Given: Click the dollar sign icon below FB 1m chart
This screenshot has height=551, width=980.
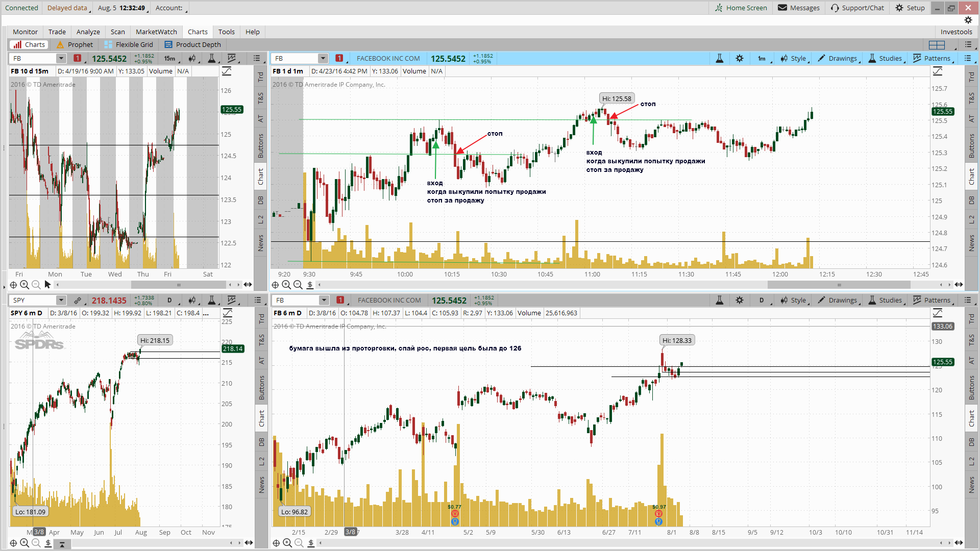Looking at the screenshot, I should 310,285.
